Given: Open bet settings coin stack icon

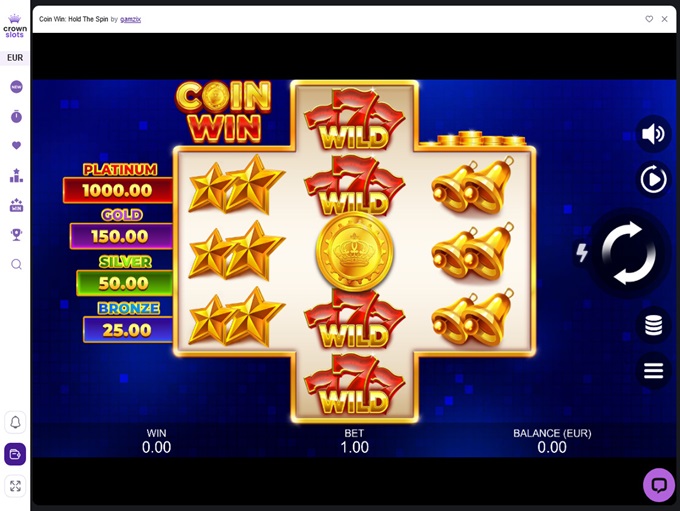Looking at the screenshot, I should tap(653, 325).
